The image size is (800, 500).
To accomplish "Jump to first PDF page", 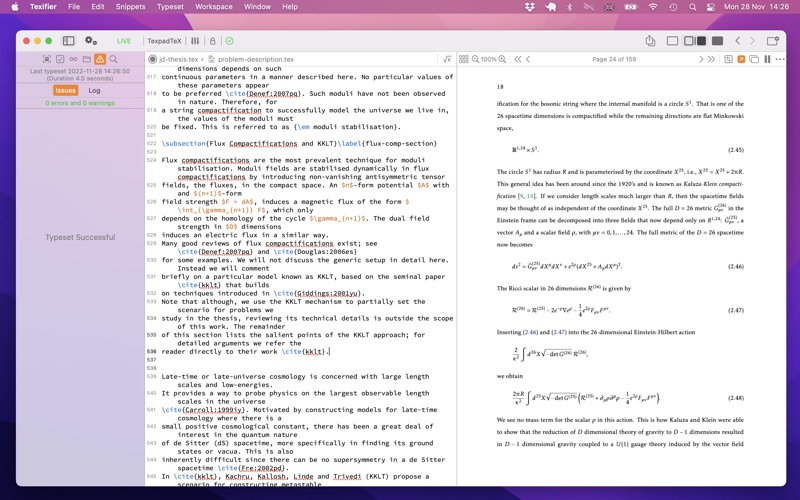I will tap(518, 59).
